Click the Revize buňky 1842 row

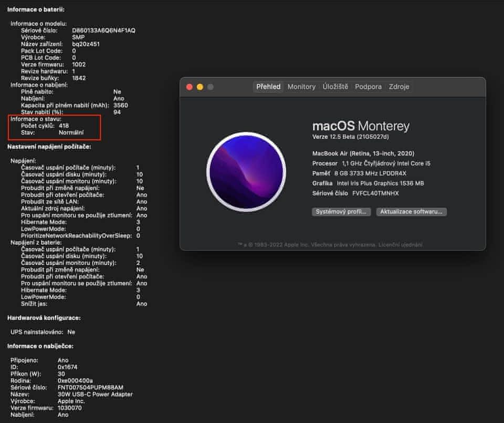[x=54, y=78]
